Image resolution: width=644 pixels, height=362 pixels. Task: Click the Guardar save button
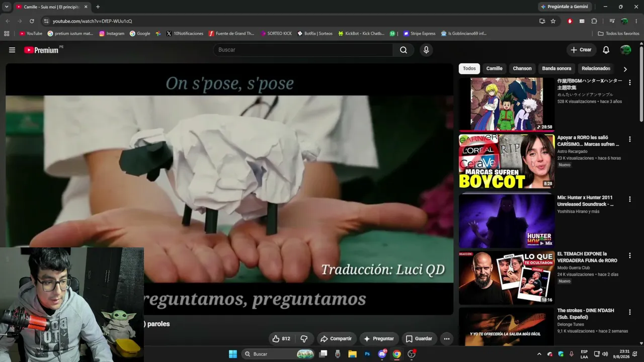coord(419,339)
